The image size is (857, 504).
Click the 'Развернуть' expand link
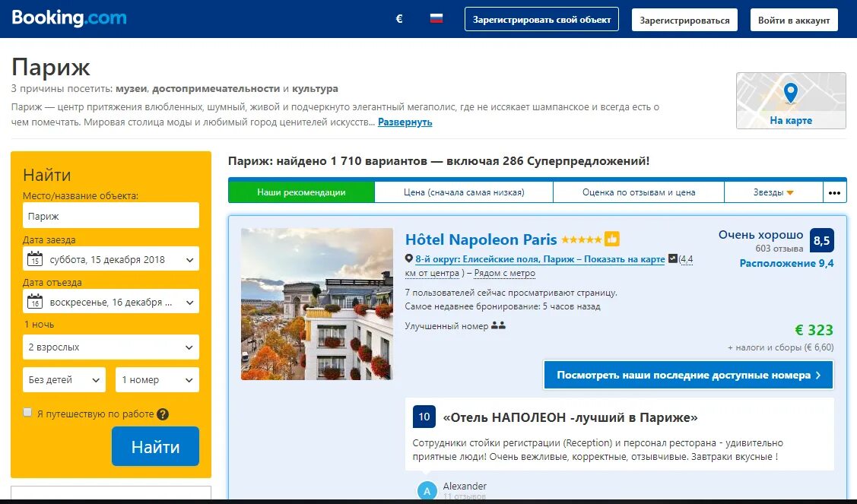coord(405,122)
